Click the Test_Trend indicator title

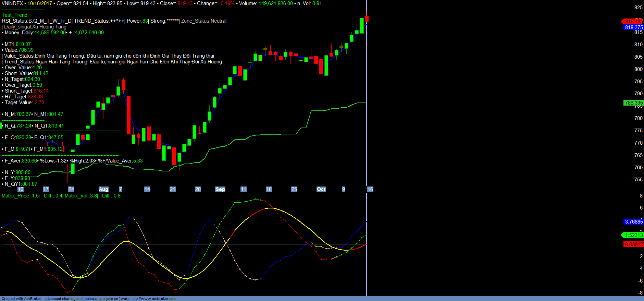tap(15, 15)
